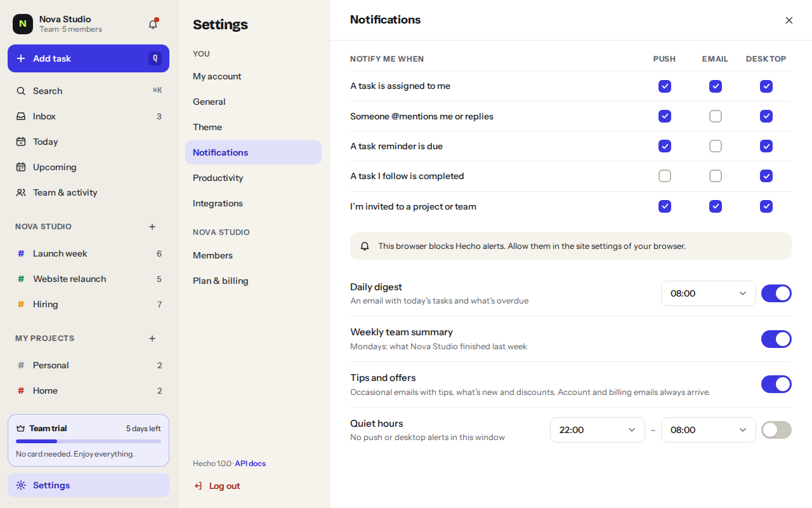
Task: Go to Team & activity
Action: (x=88, y=192)
